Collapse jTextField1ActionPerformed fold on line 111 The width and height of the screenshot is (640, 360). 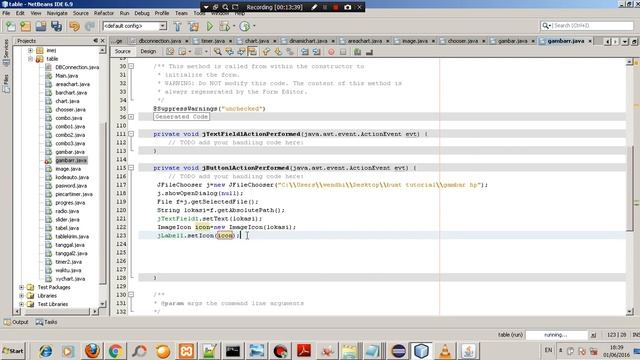pyautogui.click(x=131, y=134)
